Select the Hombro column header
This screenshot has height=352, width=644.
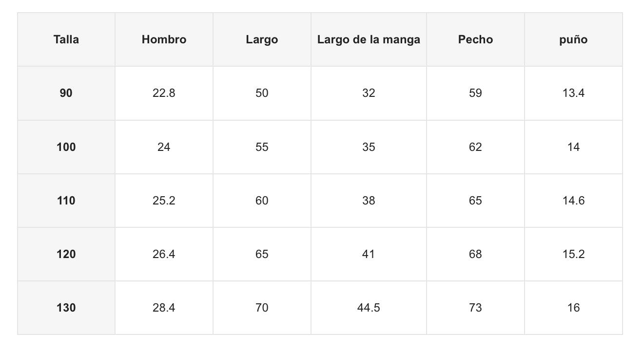coord(164,39)
